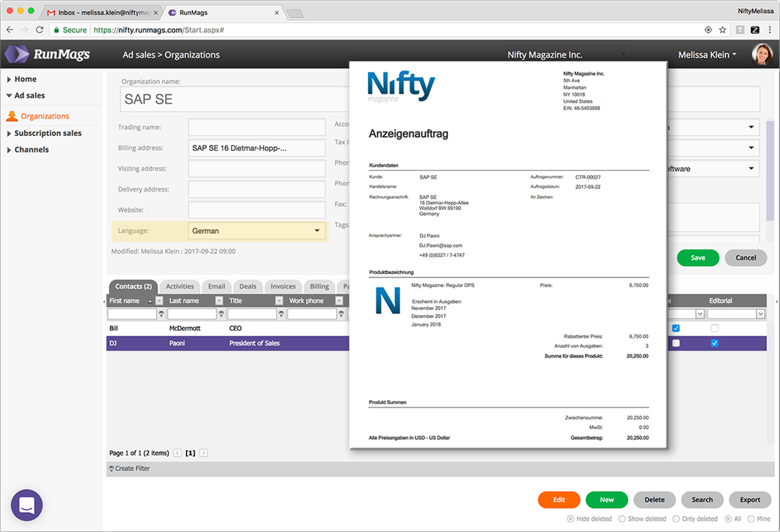Open the Language dropdown showing German

click(257, 230)
